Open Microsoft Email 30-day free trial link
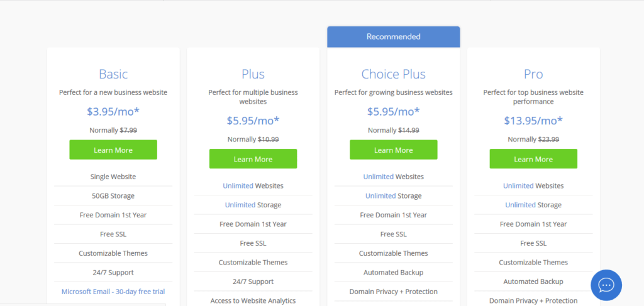644x306 pixels. click(113, 292)
